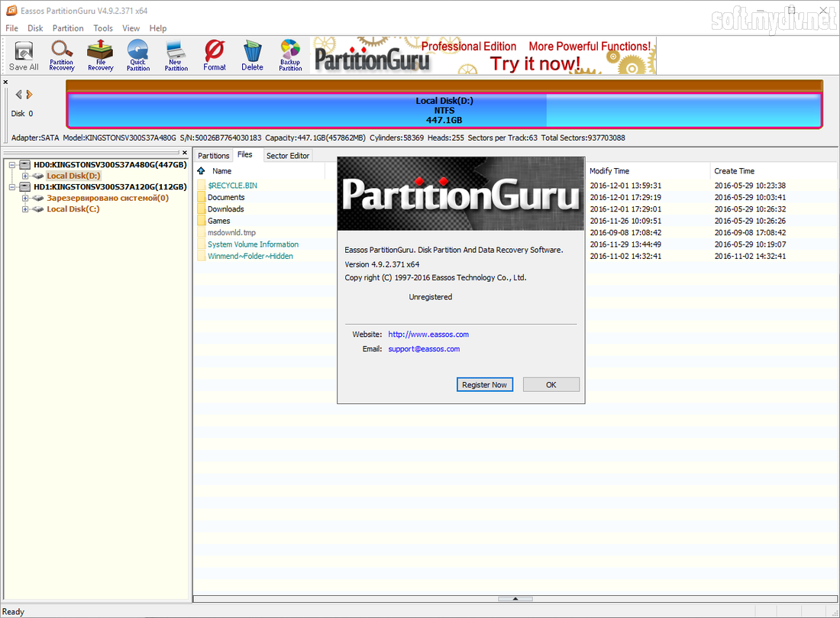The width and height of the screenshot is (840, 618).
Task: Click the Games folder icon
Action: pos(202,221)
